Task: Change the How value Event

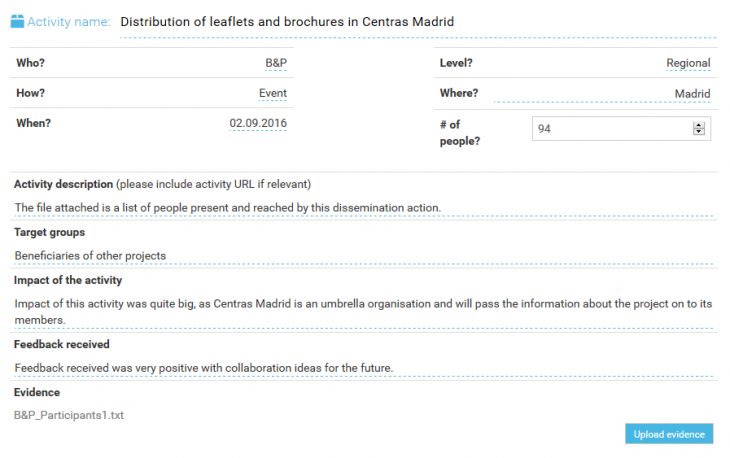Action: [273, 94]
